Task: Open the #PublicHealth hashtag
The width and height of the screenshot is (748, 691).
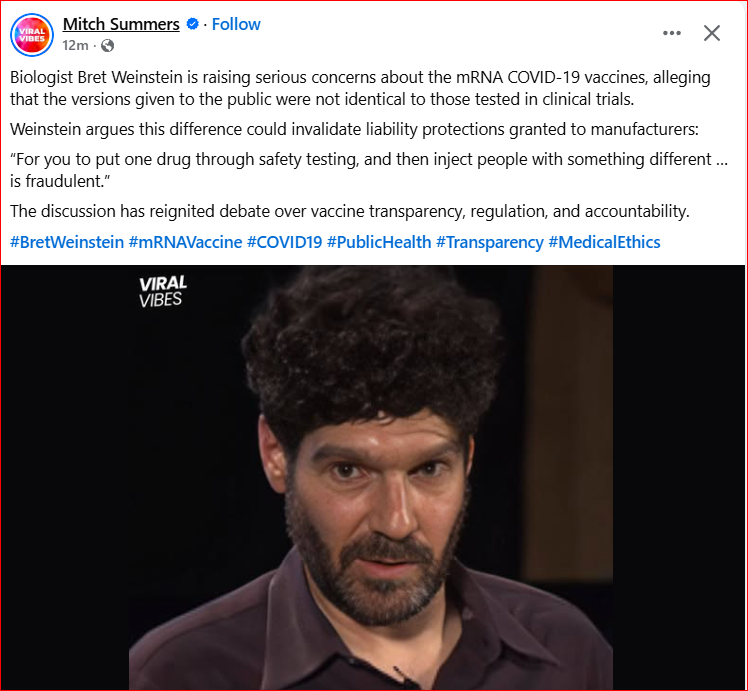Action: coord(379,242)
